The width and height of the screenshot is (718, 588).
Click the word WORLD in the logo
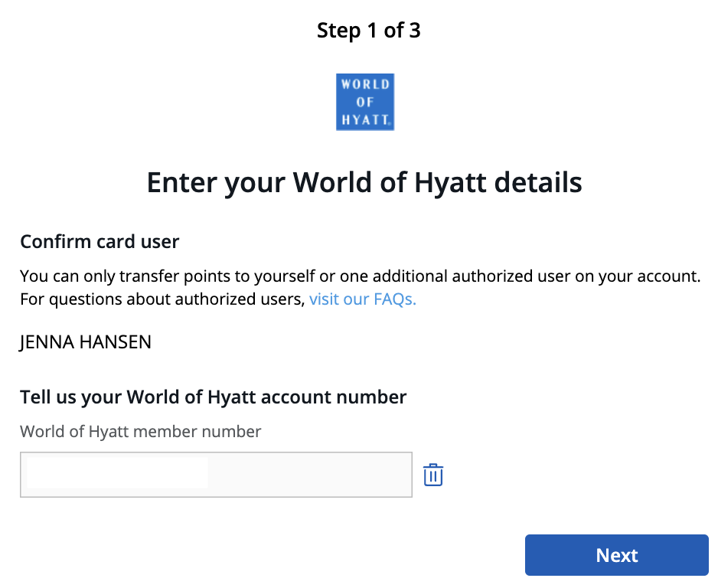click(365, 84)
